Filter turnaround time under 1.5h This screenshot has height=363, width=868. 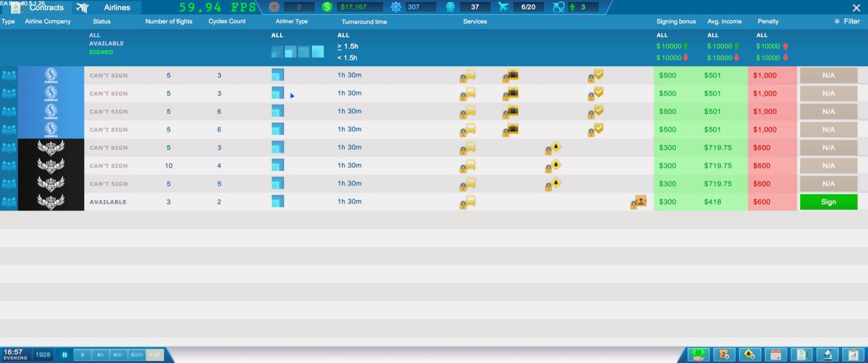(348, 58)
